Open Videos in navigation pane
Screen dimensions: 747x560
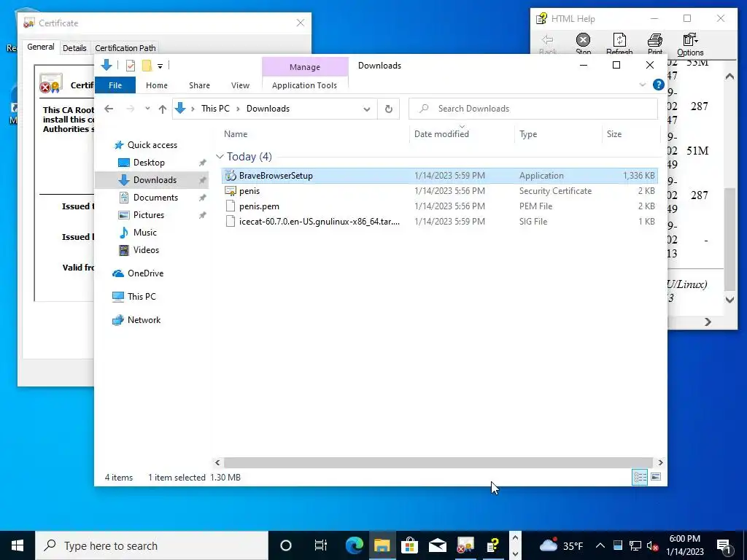point(146,250)
